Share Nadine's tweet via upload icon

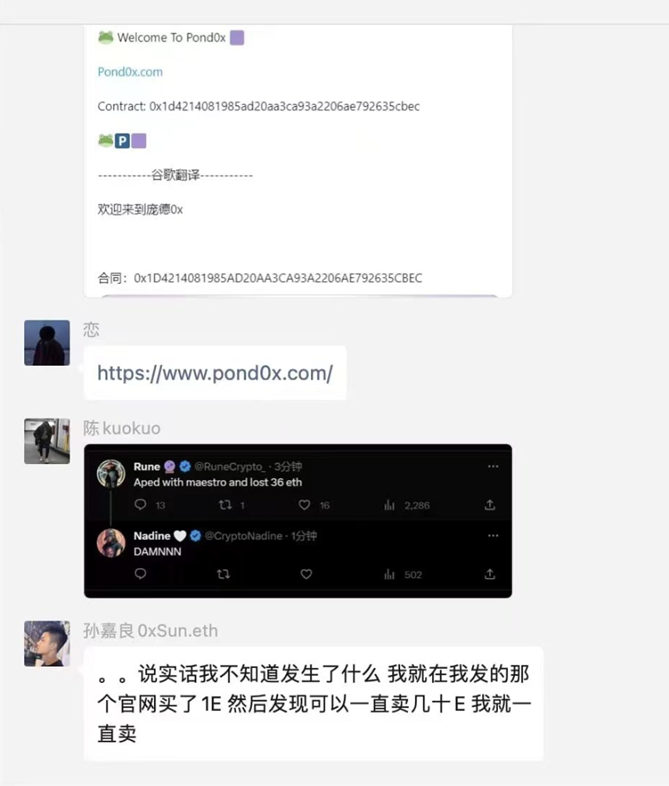point(490,574)
